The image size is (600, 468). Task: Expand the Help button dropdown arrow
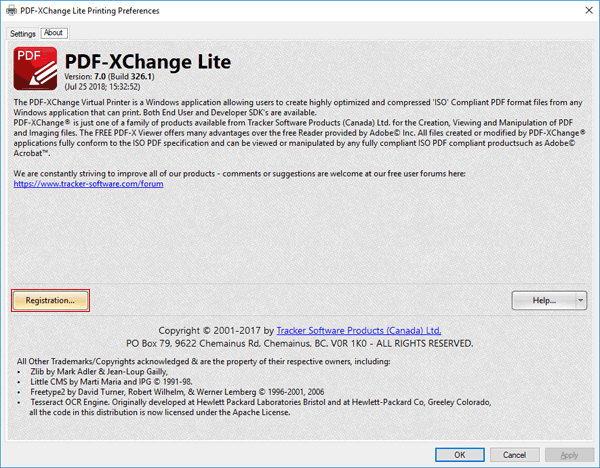[x=579, y=299]
